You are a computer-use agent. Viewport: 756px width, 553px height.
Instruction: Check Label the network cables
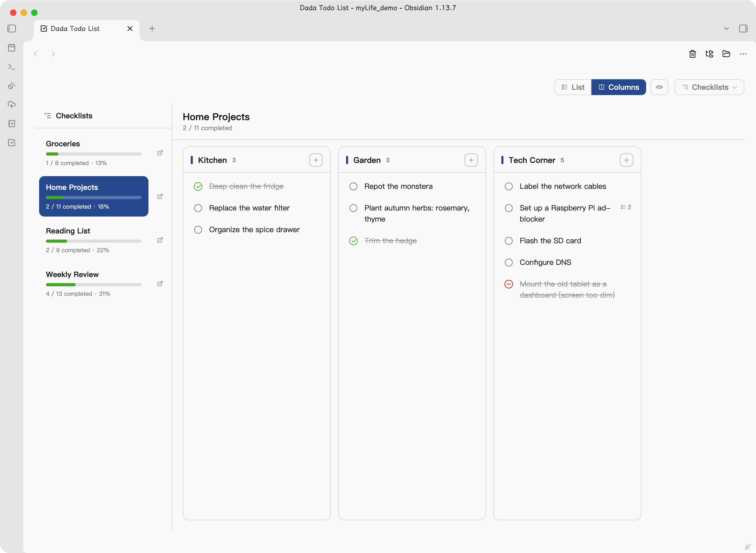(508, 186)
